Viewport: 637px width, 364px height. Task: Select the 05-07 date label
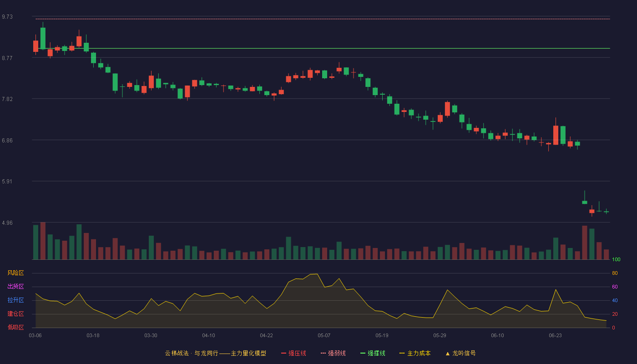[x=324, y=335]
